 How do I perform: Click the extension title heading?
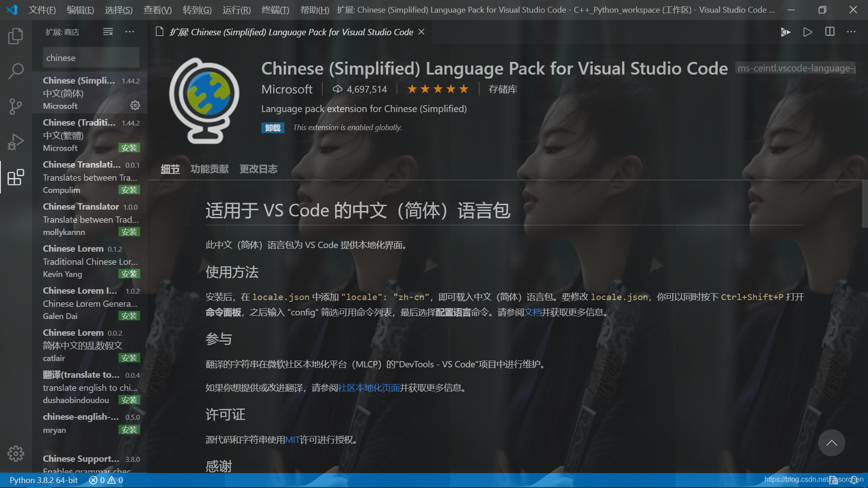coord(494,68)
